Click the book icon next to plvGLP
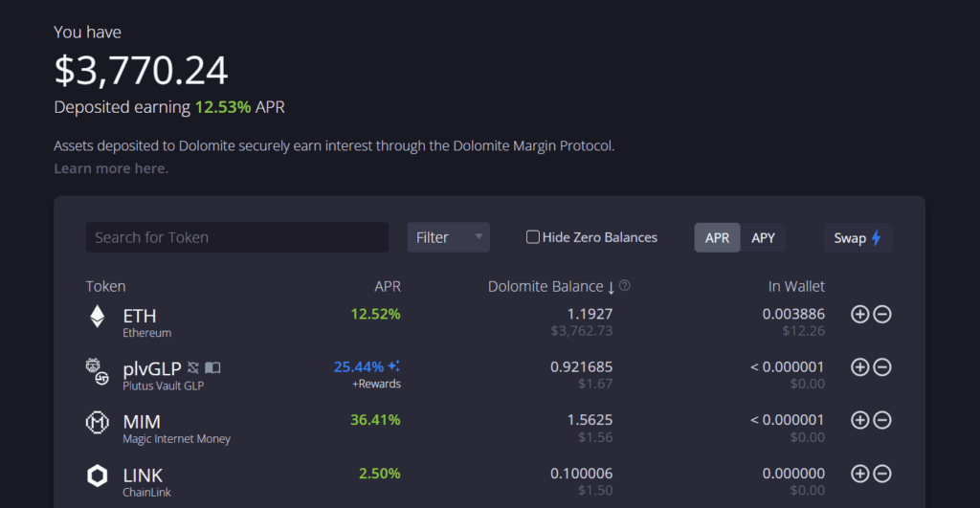Viewport: 980px width, 508px height. tap(212, 367)
